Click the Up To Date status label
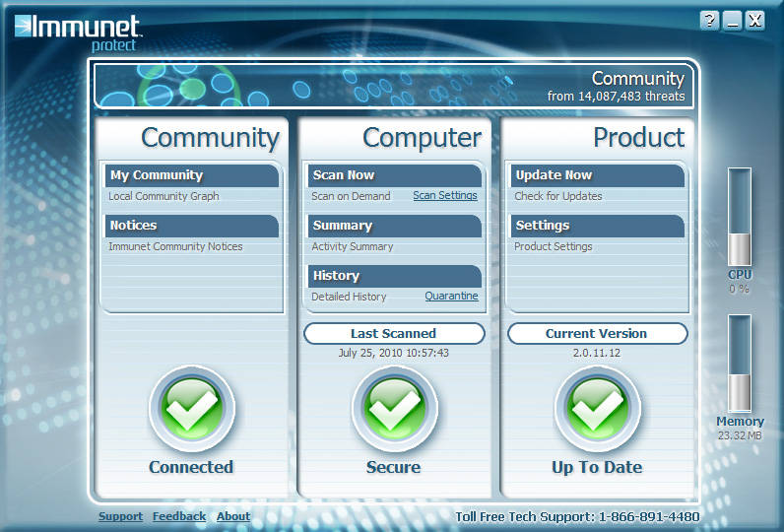 coord(597,467)
